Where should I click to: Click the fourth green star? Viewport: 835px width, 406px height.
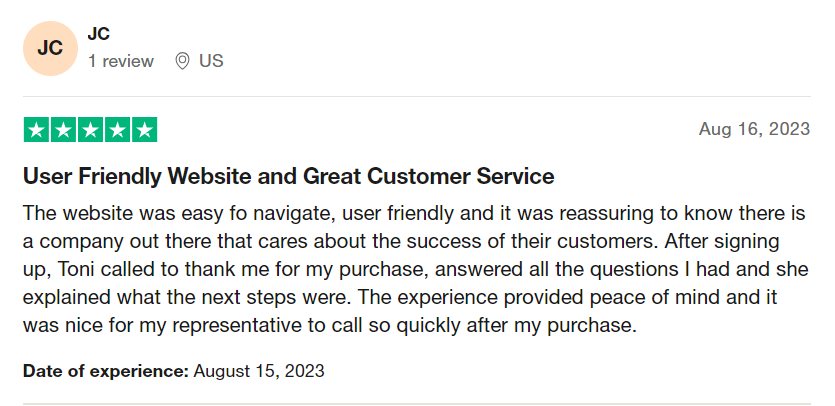click(x=118, y=129)
